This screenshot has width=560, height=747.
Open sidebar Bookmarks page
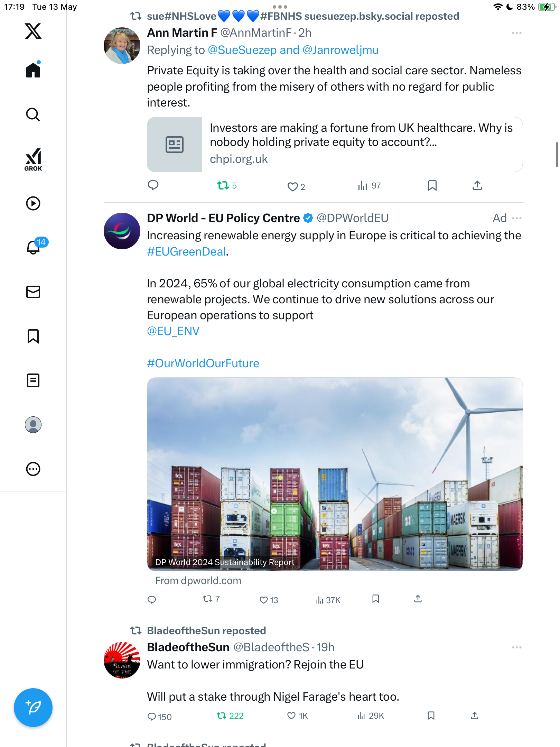33,336
